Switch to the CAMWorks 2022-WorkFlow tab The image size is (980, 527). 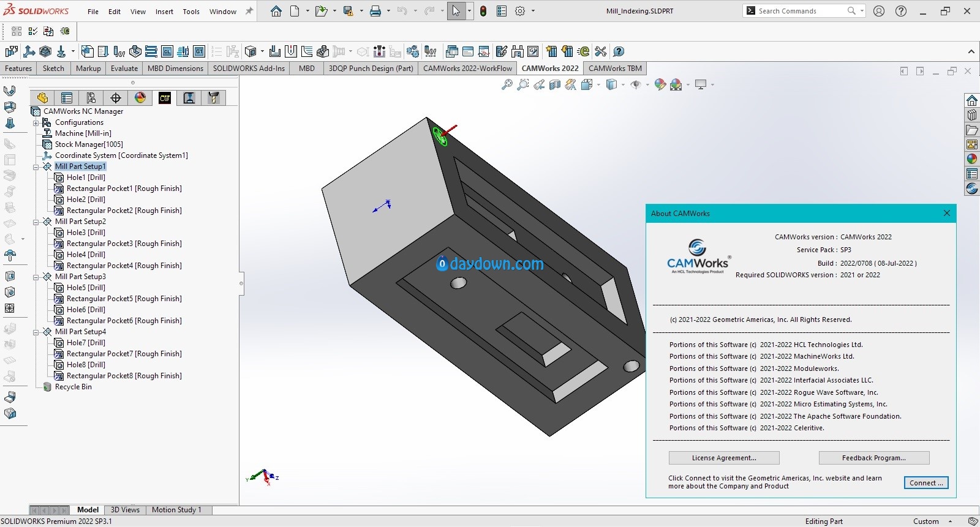coord(467,69)
